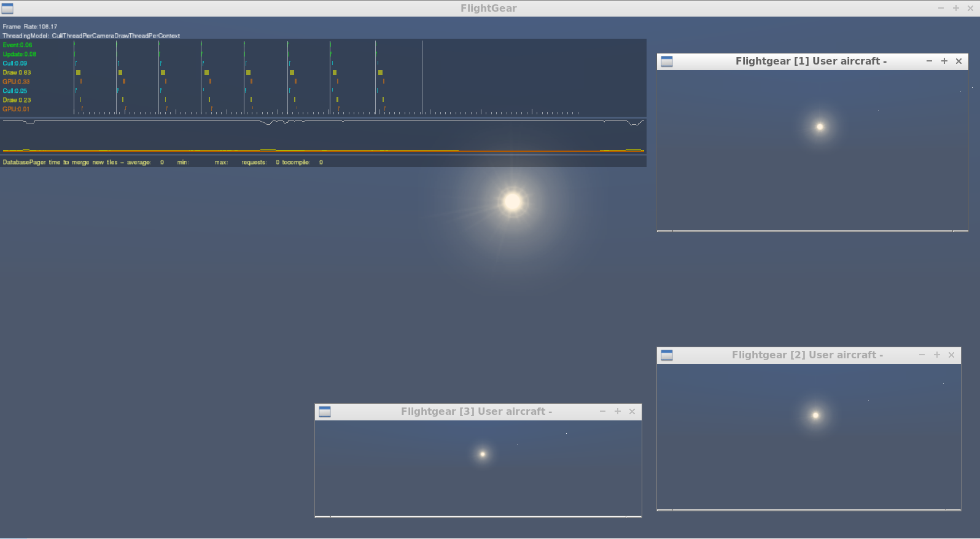
Task: Click the main "FlightGear" window title
Action: tap(489, 9)
